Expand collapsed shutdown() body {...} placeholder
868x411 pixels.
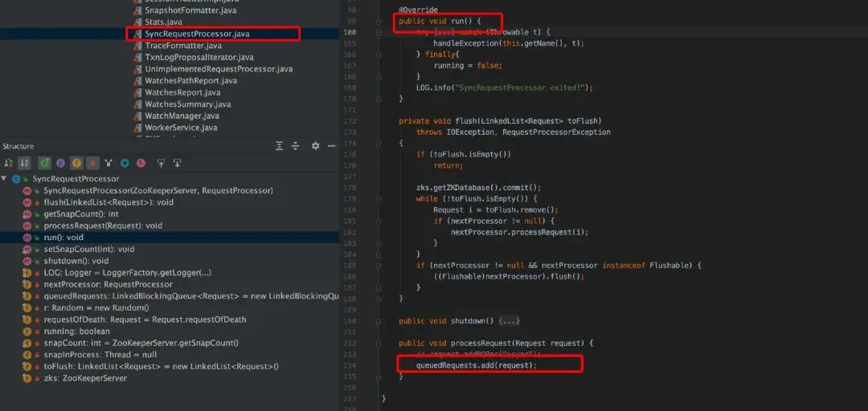(509, 321)
